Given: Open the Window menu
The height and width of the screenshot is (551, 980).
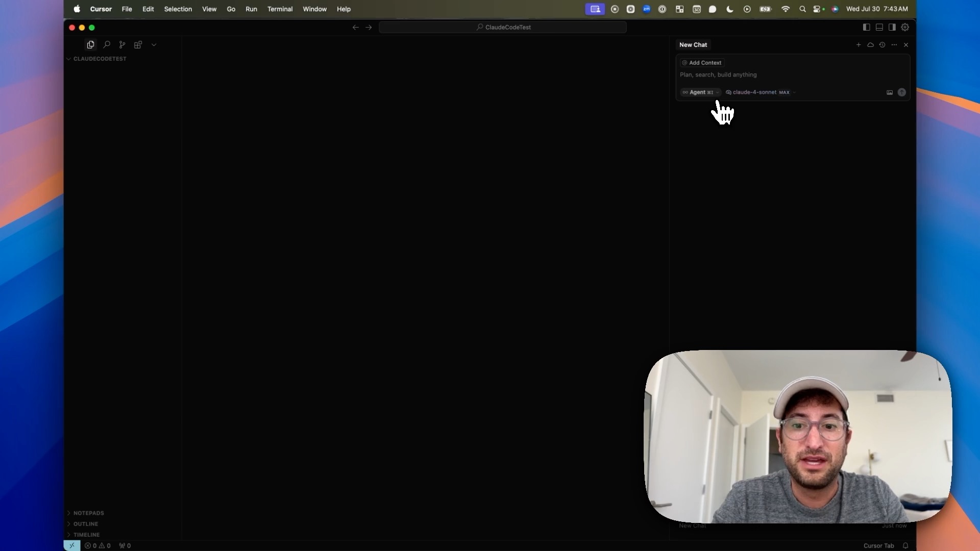Looking at the screenshot, I should [x=314, y=9].
